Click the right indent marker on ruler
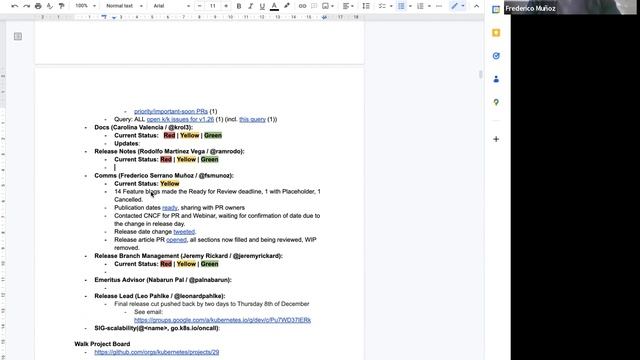 point(324,18)
